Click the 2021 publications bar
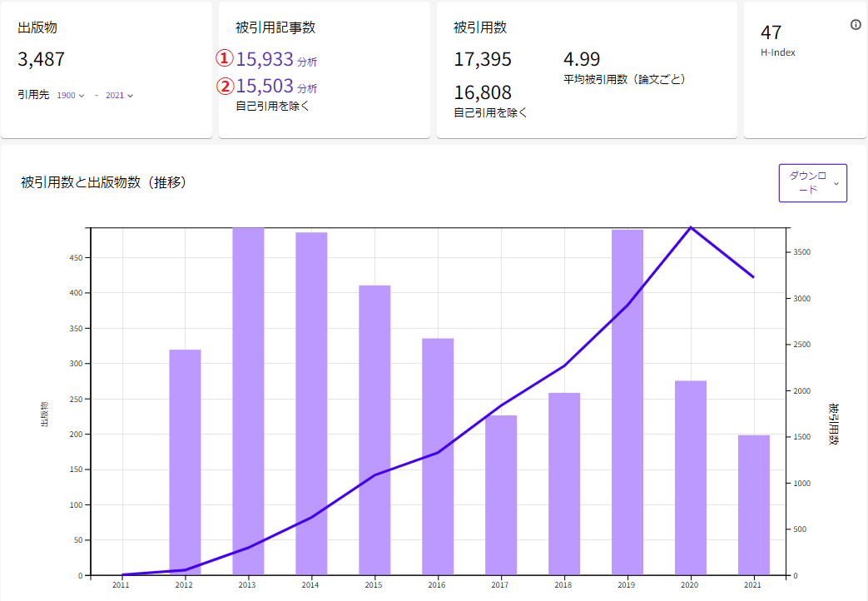This screenshot has width=868, height=601. point(754,504)
